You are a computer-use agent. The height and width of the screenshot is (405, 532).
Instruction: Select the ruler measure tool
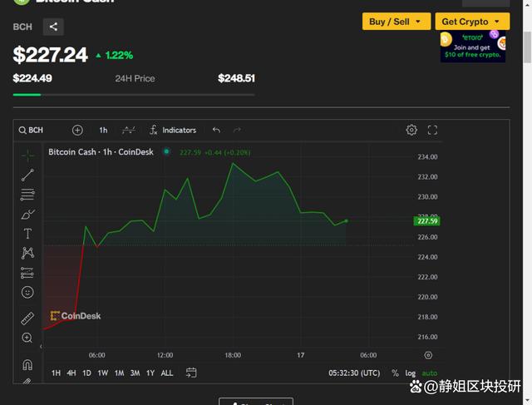27,319
